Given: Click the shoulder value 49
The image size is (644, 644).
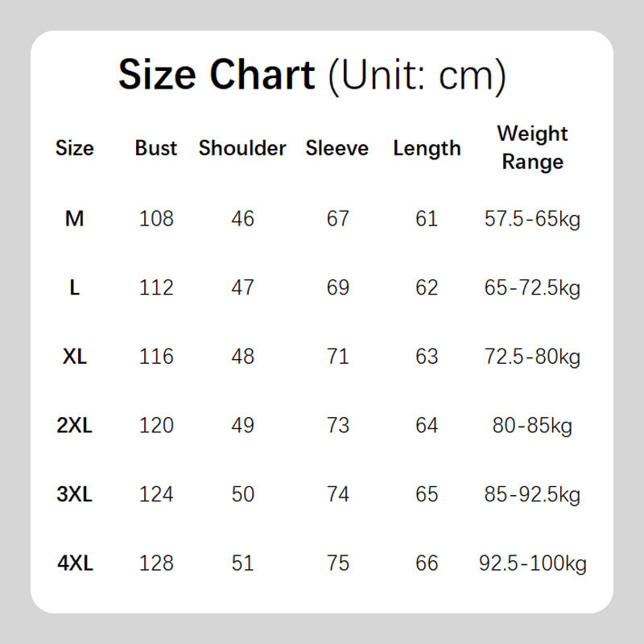Looking at the screenshot, I should pyautogui.click(x=242, y=425).
